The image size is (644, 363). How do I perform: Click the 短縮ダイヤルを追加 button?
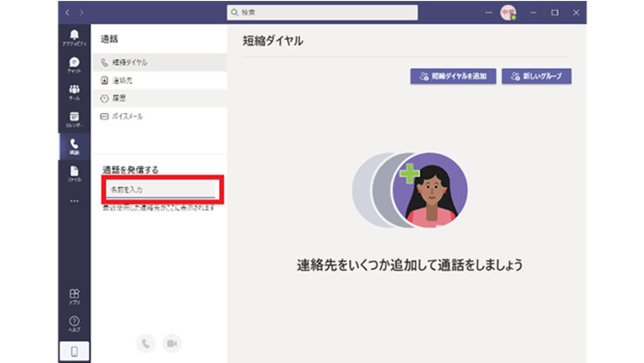point(453,77)
